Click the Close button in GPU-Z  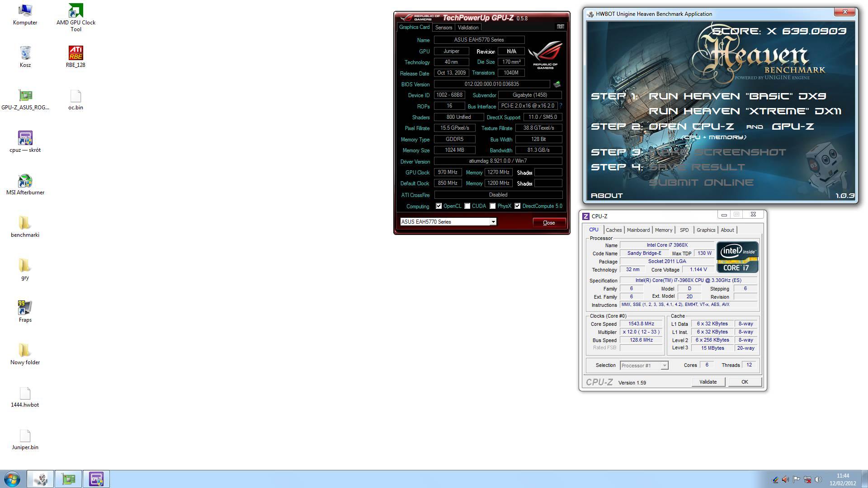(549, 223)
